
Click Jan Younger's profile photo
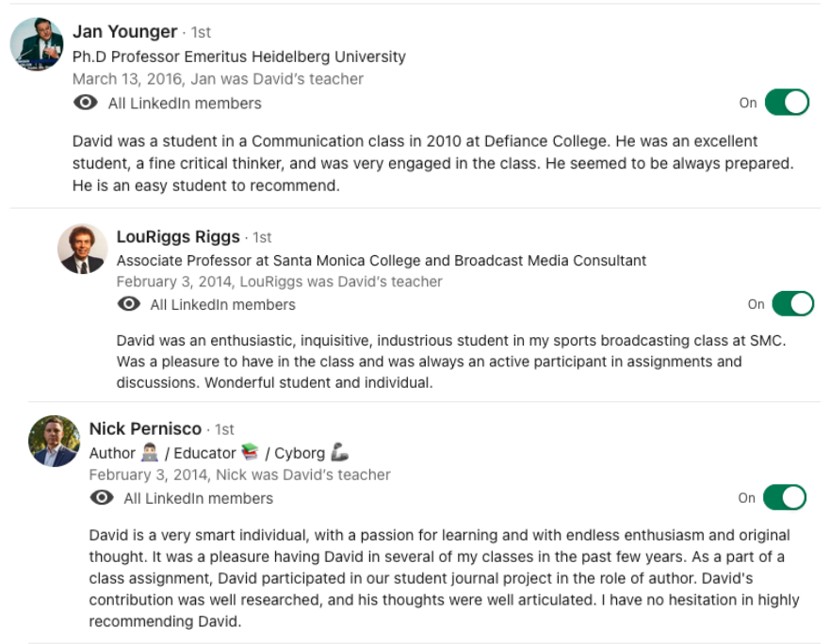[37, 43]
